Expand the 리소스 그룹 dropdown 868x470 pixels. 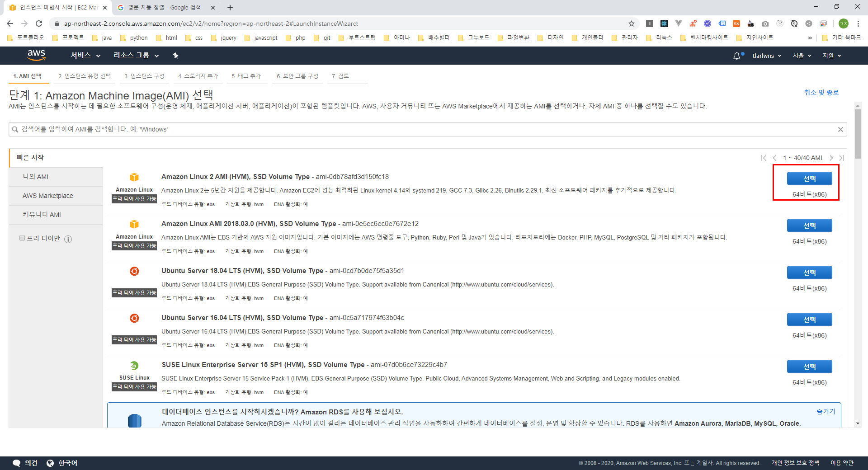point(136,55)
